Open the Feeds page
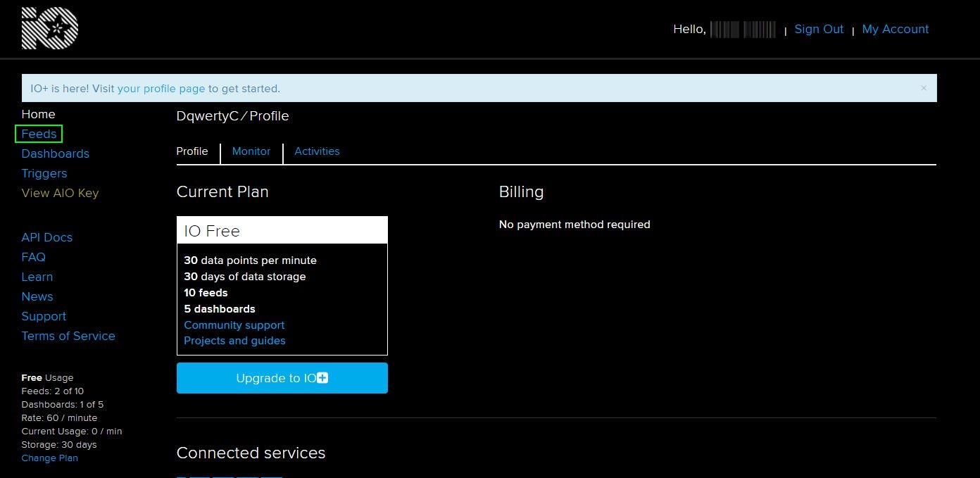The image size is (980, 478). coord(39,134)
